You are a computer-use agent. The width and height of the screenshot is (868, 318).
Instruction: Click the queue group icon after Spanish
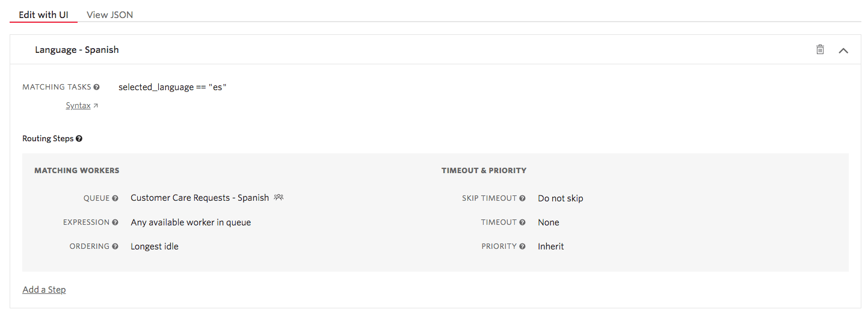[x=279, y=197]
